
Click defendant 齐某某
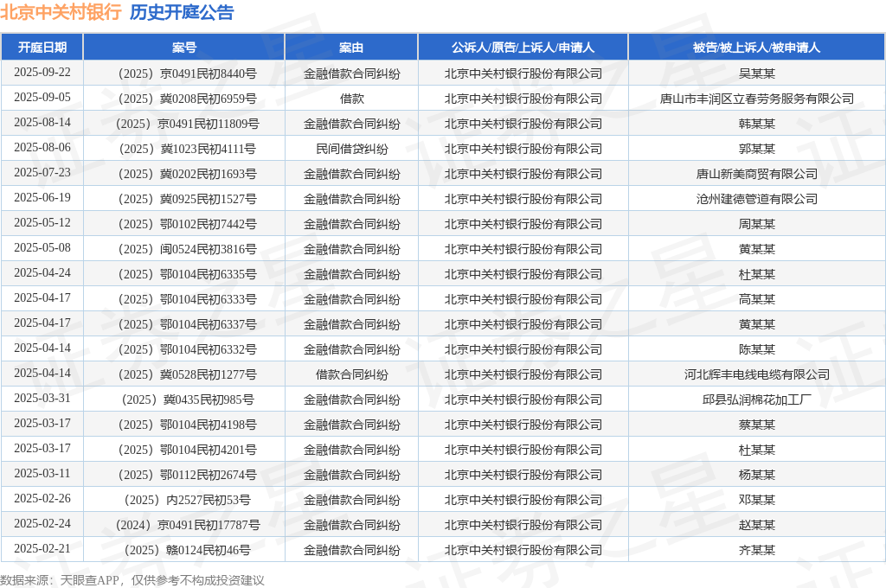click(756, 550)
